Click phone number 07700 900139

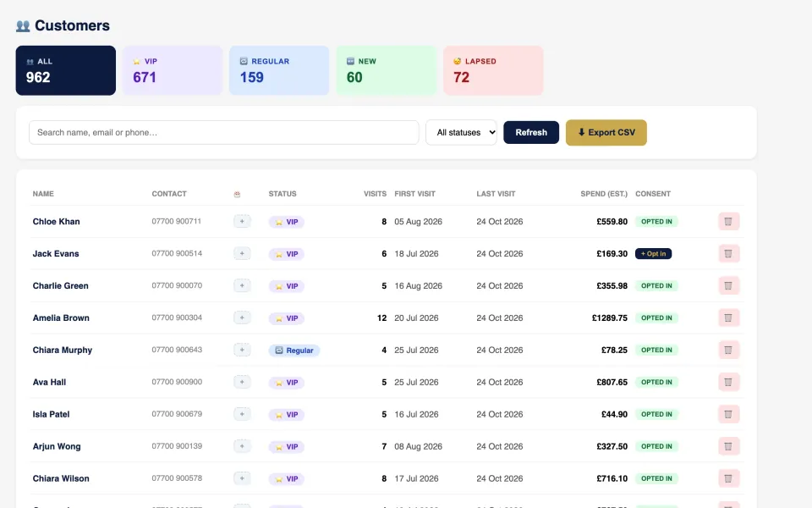click(x=177, y=446)
